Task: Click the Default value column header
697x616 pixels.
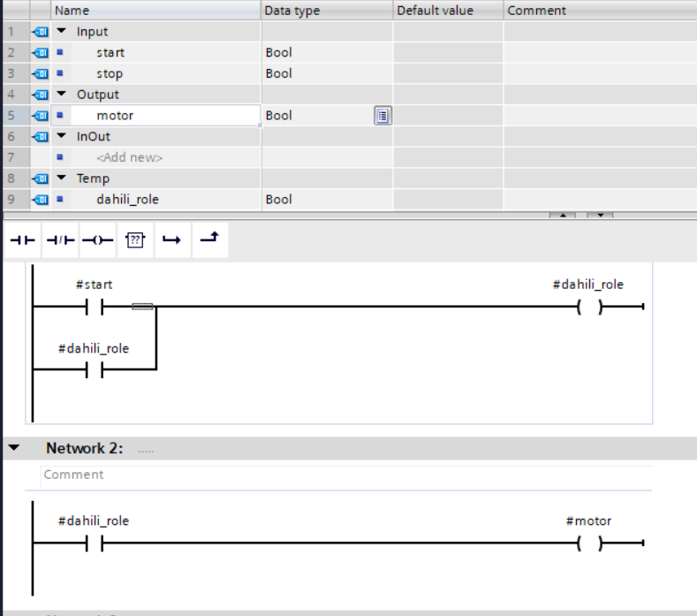Action: (x=448, y=11)
